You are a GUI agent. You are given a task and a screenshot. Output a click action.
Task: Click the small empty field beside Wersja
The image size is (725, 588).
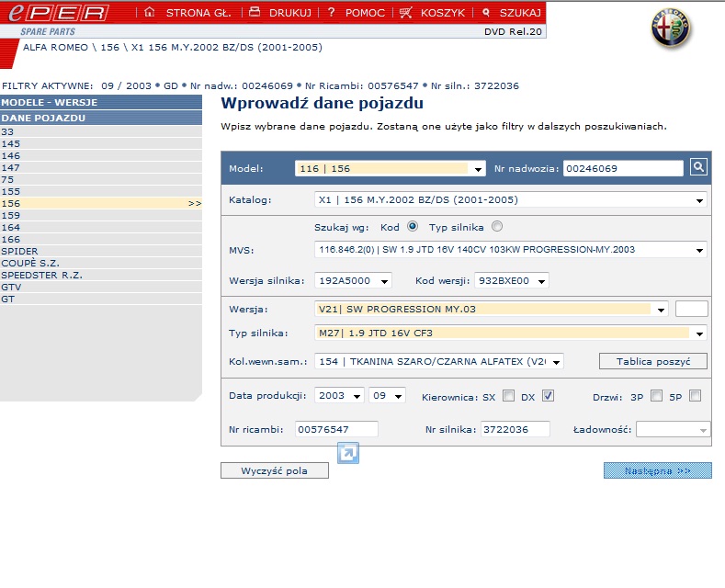(692, 309)
